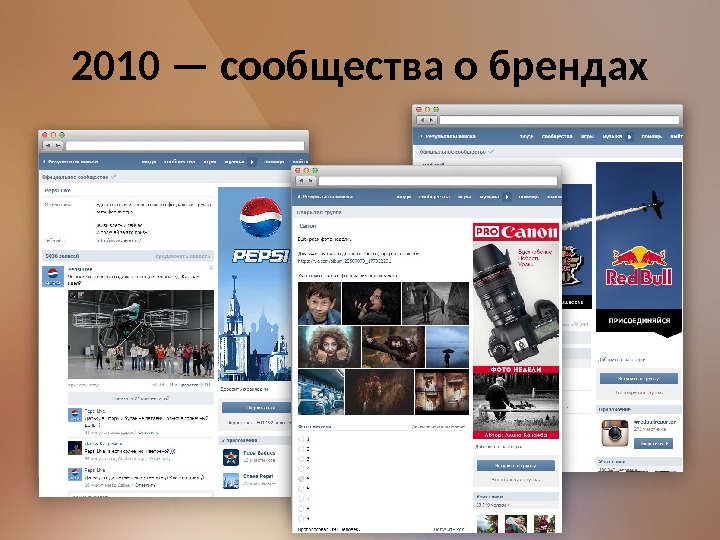
Task: Open the person with umbrella photo in the Canon gallery
Action: tap(447, 347)
